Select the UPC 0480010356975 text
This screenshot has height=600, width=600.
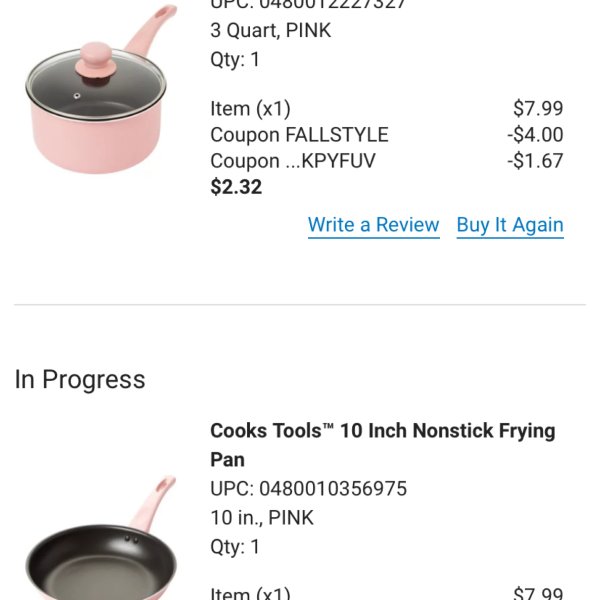point(308,488)
